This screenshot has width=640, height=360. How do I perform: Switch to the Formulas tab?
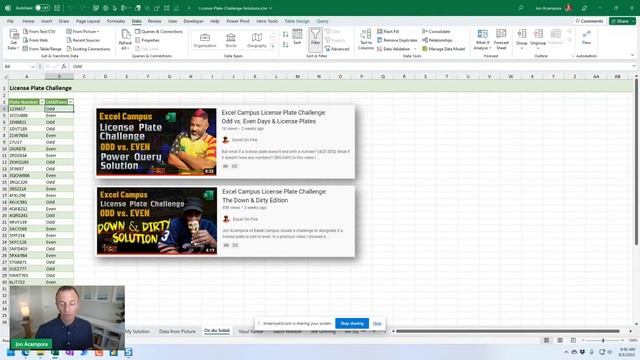(116, 21)
